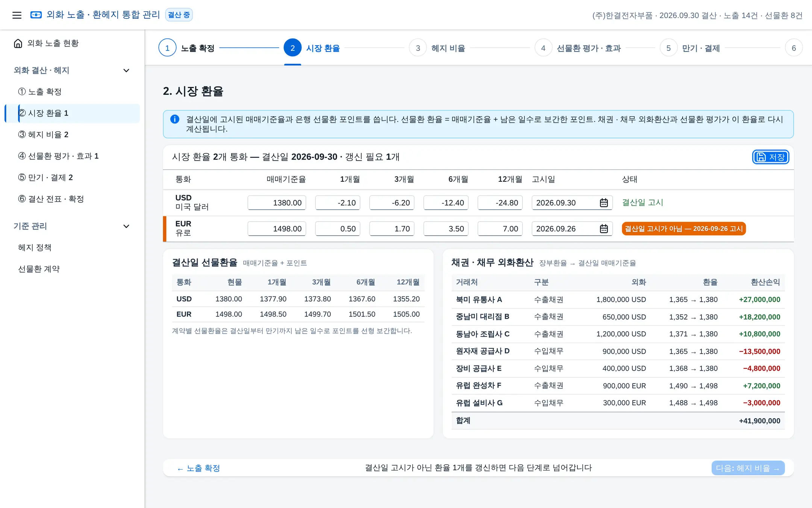Jump to step 6 circle
This screenshot has width=812, height=508.
point(794,48)
